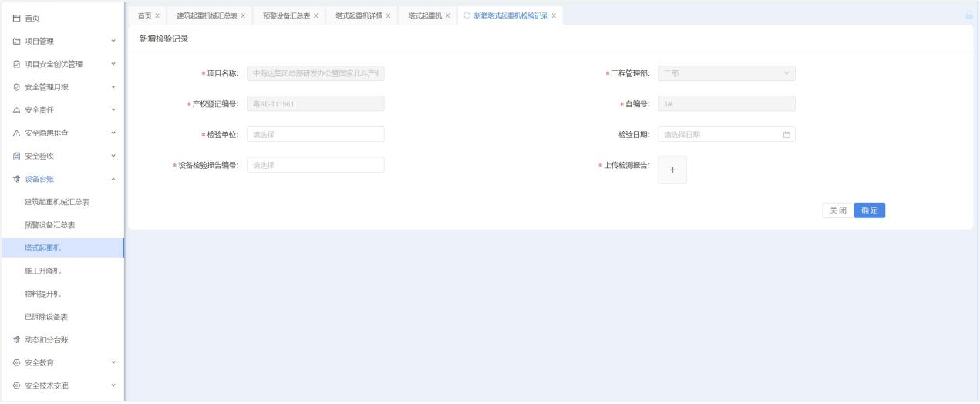Collapse the 设备台账 menu section
980x404 pixels.
tap(113, 180)
